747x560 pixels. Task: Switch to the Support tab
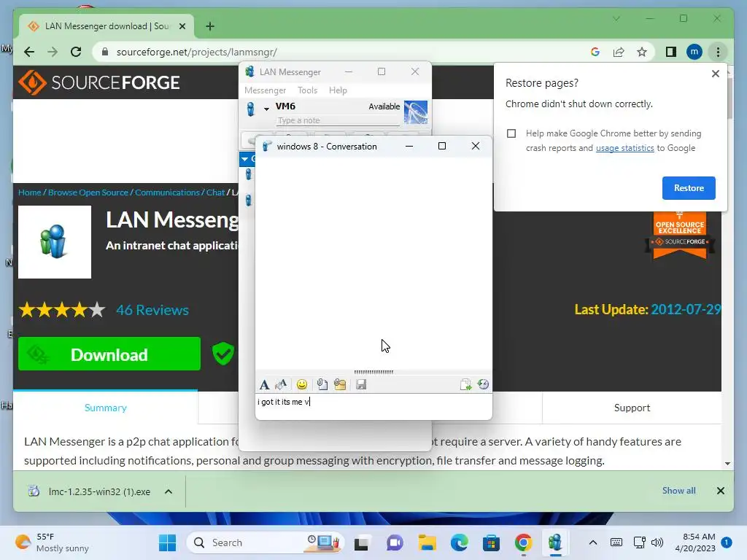point(632,408)
